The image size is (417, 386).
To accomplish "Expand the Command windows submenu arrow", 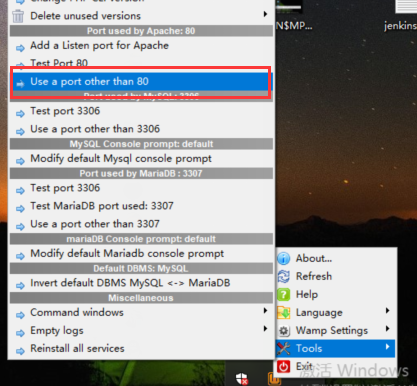I will click(265, 311).
